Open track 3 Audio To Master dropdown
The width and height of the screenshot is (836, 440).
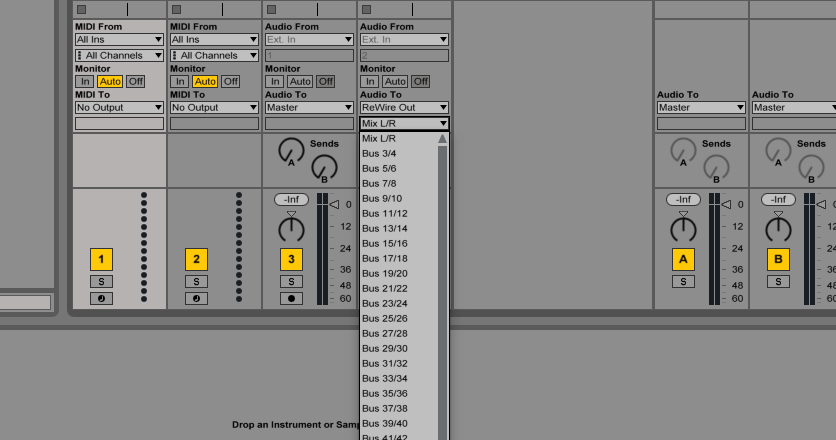coord(309,108)
